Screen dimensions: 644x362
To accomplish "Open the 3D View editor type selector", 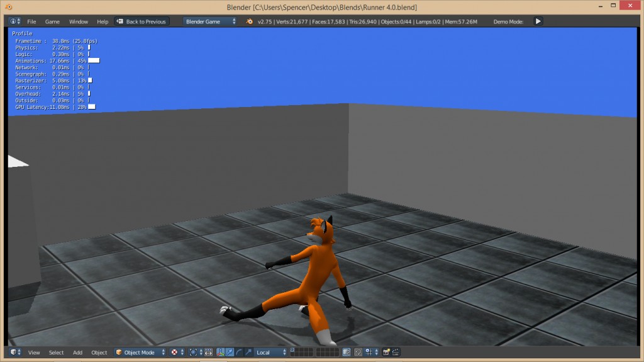I will (x=15, y=352).
